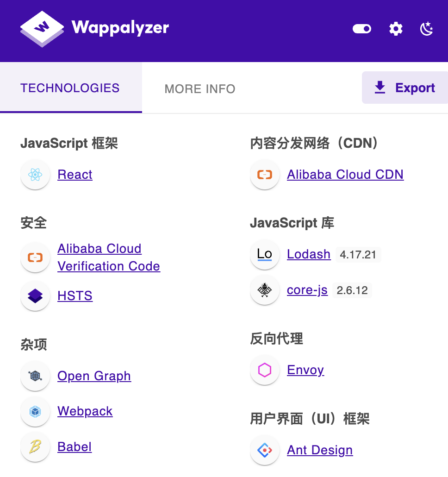Screen dimensions: 448x477
Task: Click the Alibaba Cloud Verification Code icon
Action: pyautogui.click(x=35, y=257)
